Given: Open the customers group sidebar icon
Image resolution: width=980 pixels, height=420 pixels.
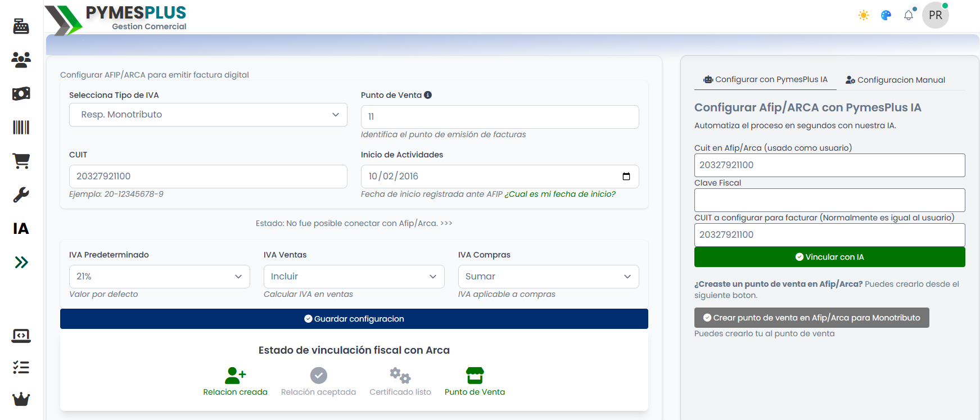Looking at the screenshot, I should pos(21,60).
